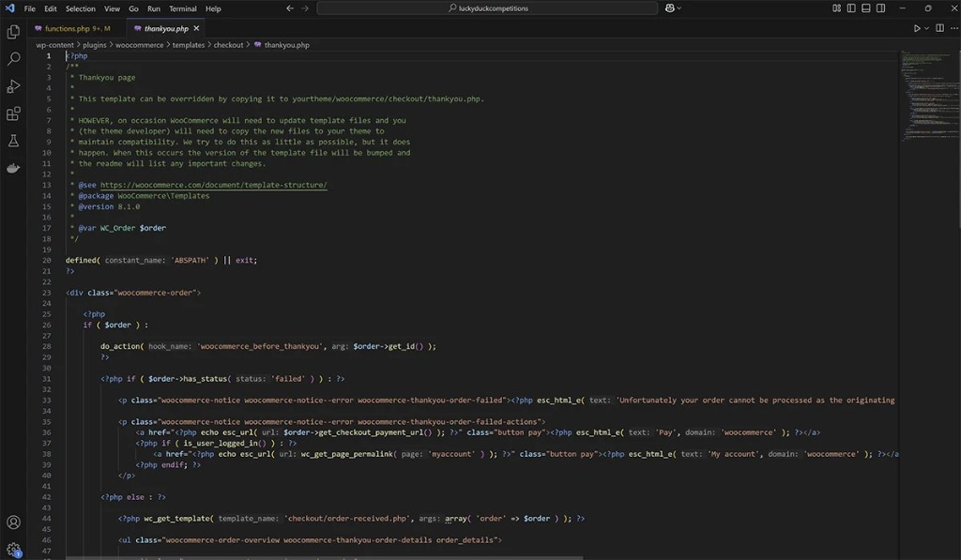Open the Explorer view in activity bar
This screenshot has height=560, width=961.
coord(13,31)
